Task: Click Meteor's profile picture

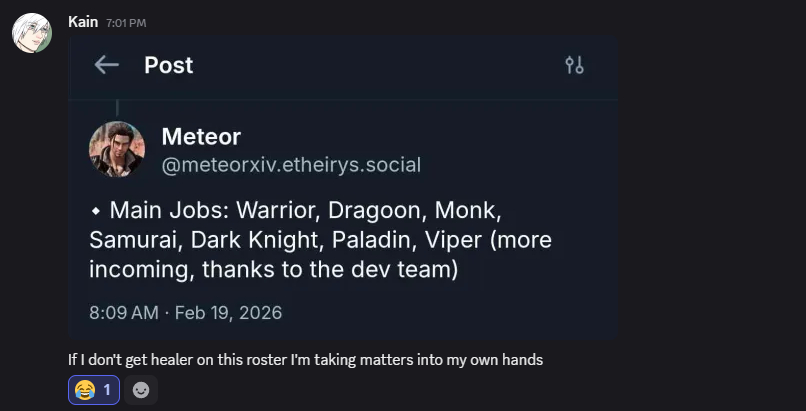Action: [x=117, y=149]
